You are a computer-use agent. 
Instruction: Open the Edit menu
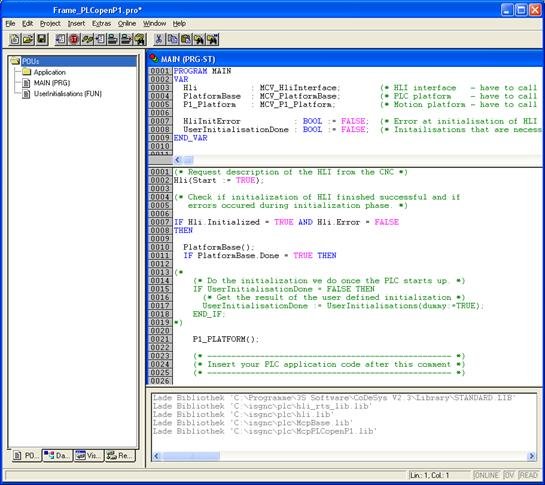27,23
